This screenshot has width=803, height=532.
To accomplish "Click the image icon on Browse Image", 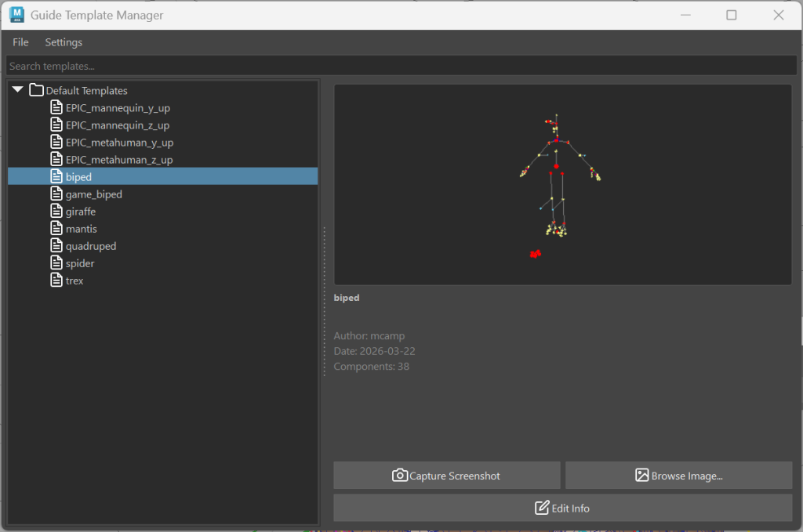I will 641,476.
